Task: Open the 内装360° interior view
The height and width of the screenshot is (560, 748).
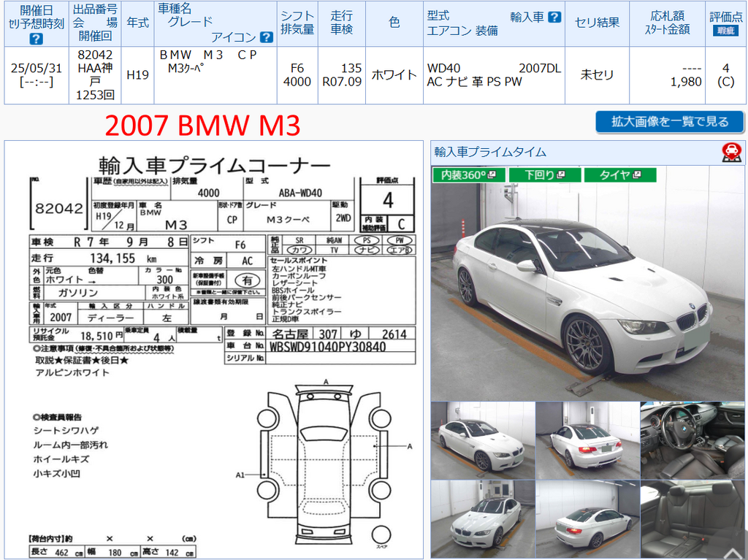Action: click(469, 174)
